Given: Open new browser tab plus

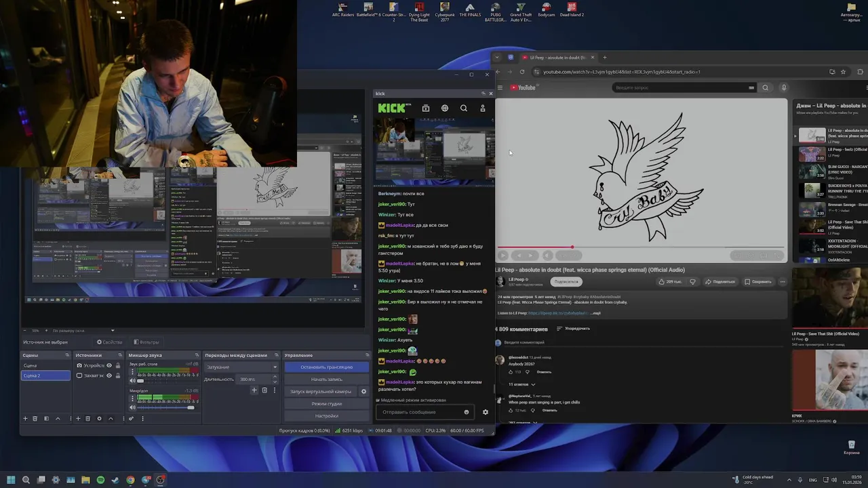Looking at the screenshot, I should (605, 58).
